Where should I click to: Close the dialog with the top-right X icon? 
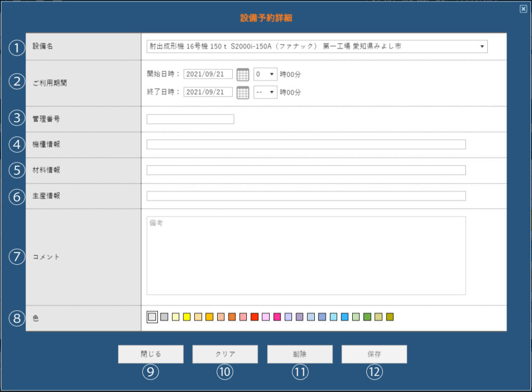(523, 9)
